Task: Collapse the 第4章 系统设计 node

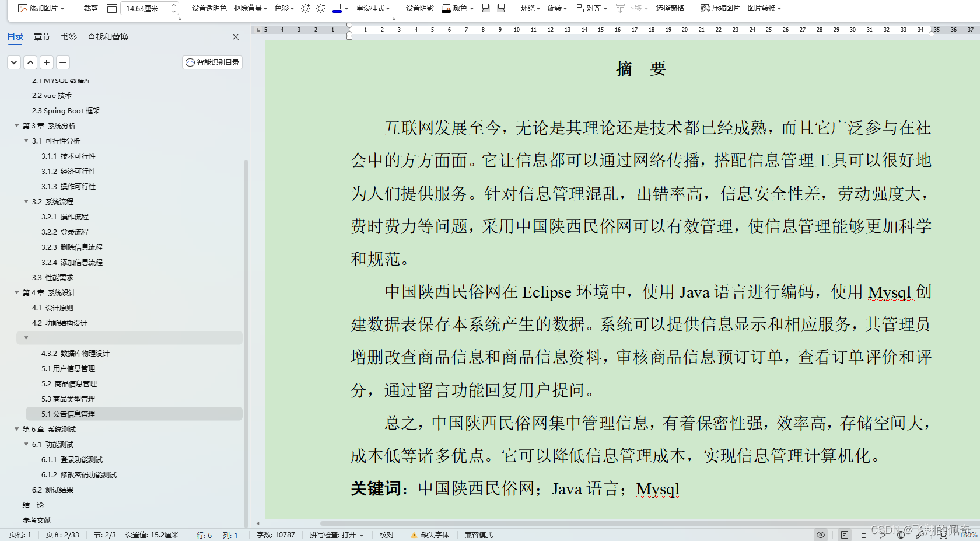Action: coord(17,292)
